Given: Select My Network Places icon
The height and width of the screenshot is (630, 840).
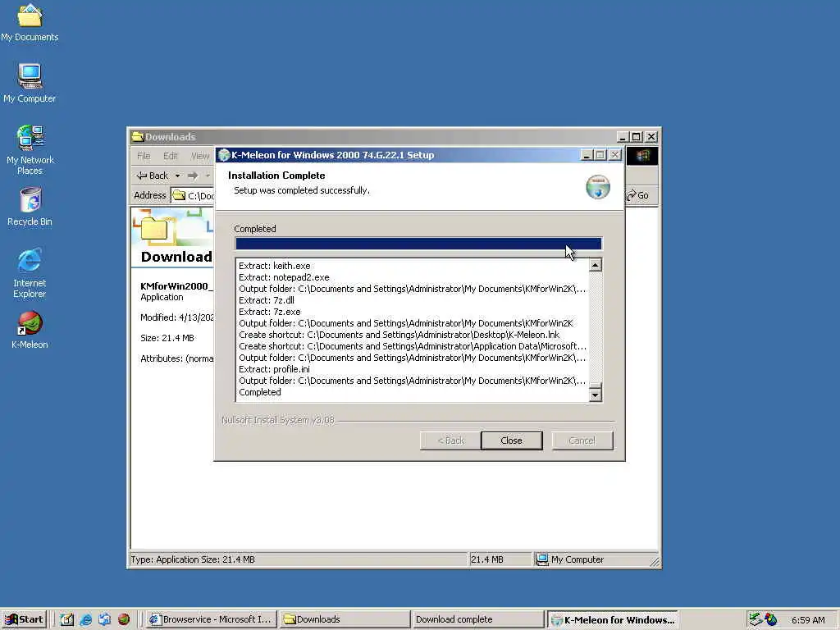Looking at the screenshot, I should pyautogui.click(x=30, y=150).
